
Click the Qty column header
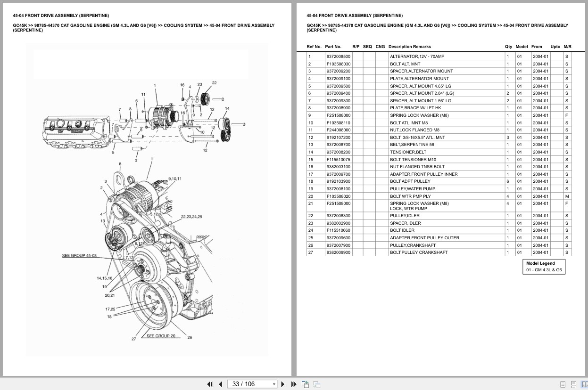coord(508,47)
